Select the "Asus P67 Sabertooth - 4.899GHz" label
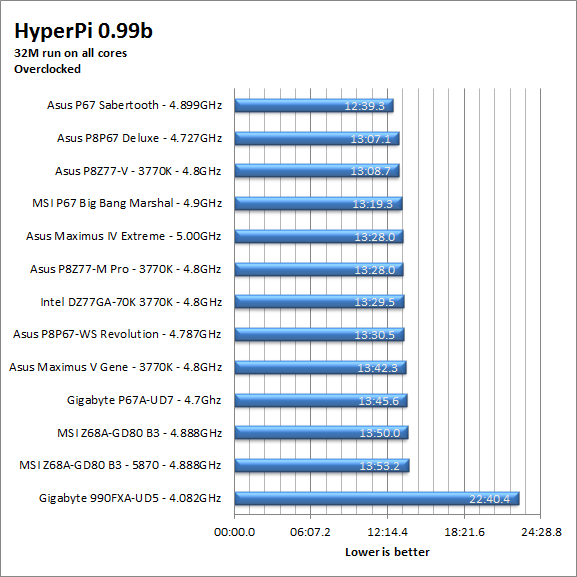Image resolution: width=577 pixels, height=577 pixels. [x=134, y=105]
